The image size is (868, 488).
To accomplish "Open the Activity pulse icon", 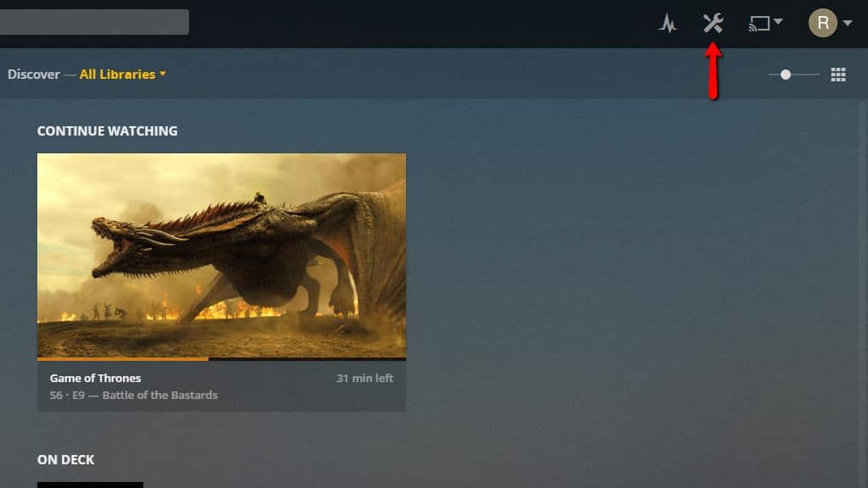I will [668, 23].
